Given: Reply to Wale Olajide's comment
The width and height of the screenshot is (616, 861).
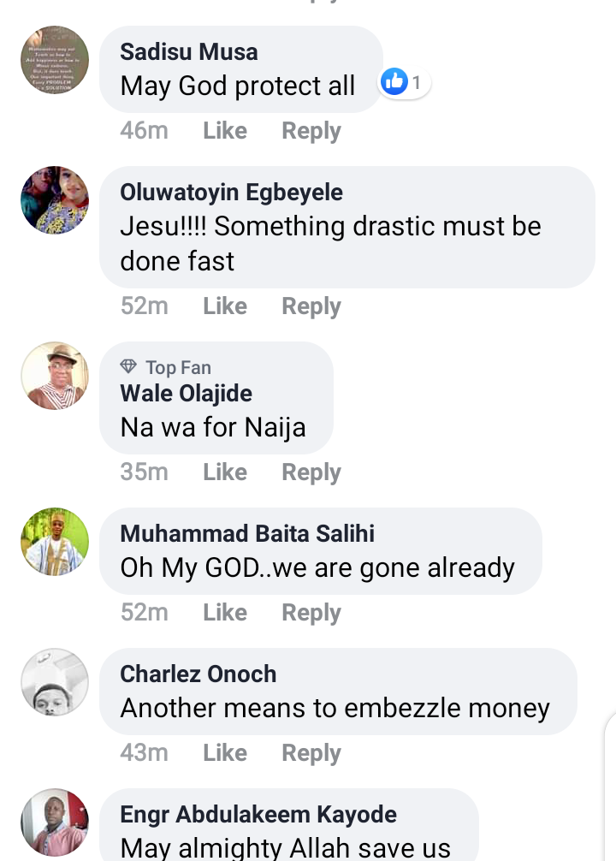Looking at the screenshot, I should [x=311, y=472].
